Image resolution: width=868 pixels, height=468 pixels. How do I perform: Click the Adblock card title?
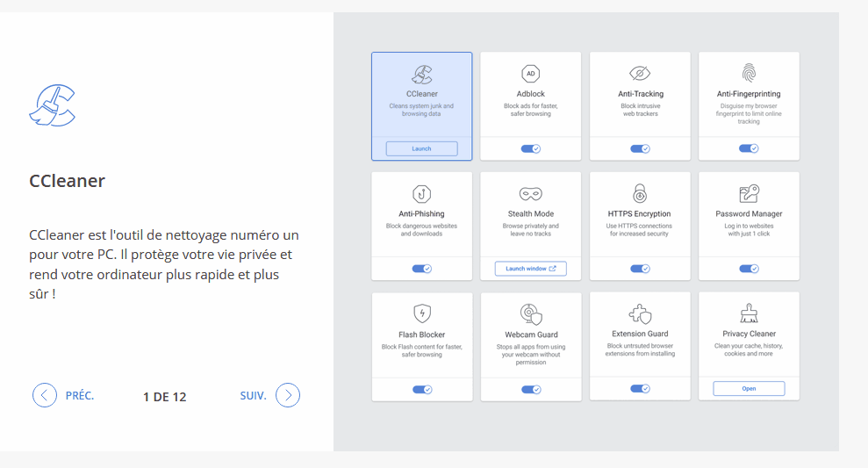click(x=530, y=94)
